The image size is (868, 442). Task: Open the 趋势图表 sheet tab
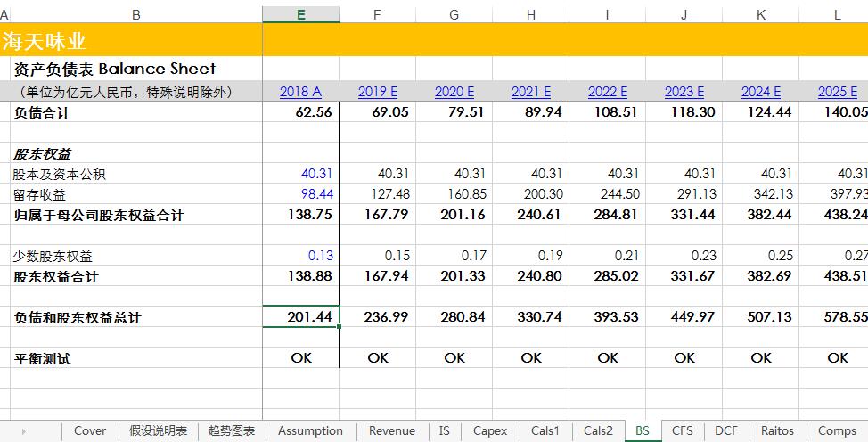(232, 431)
